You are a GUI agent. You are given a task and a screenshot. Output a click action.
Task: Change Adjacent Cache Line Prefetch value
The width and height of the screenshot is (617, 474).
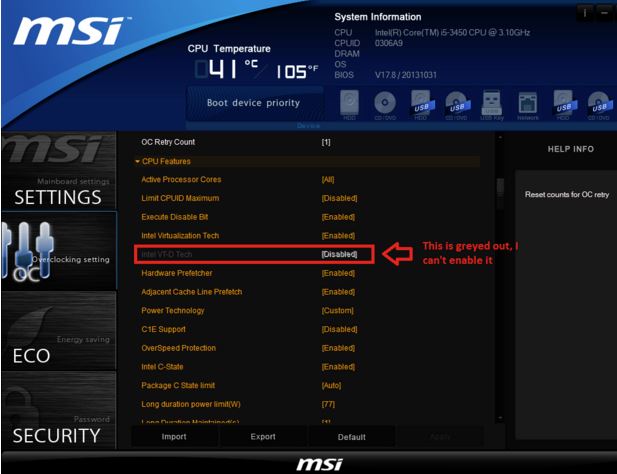[338, 292]
